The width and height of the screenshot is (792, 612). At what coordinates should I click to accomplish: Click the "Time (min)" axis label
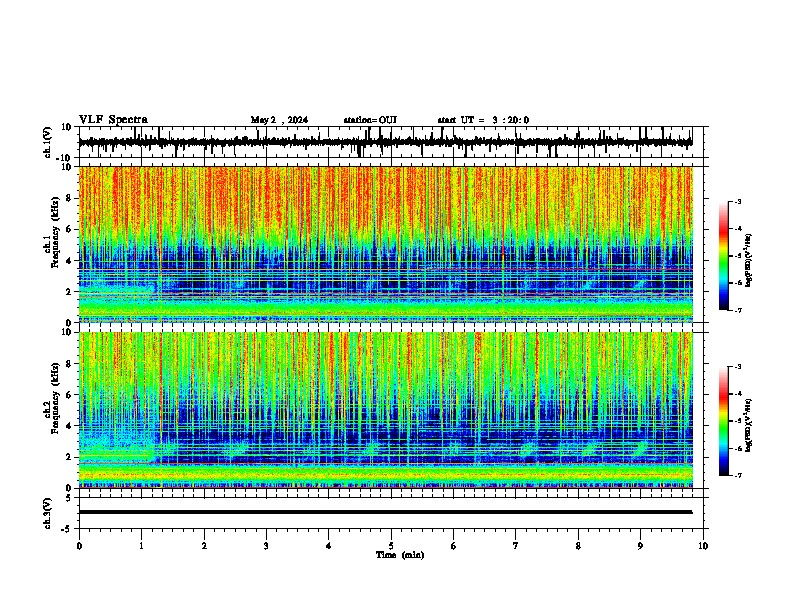click(x=400, y=555)
